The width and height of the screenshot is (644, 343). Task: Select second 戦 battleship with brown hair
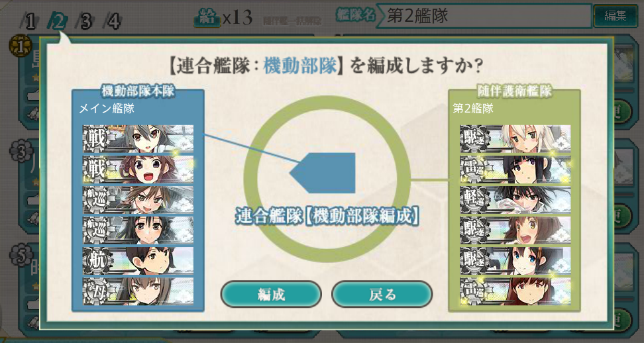pyautogui.click(x=138, y=169)
